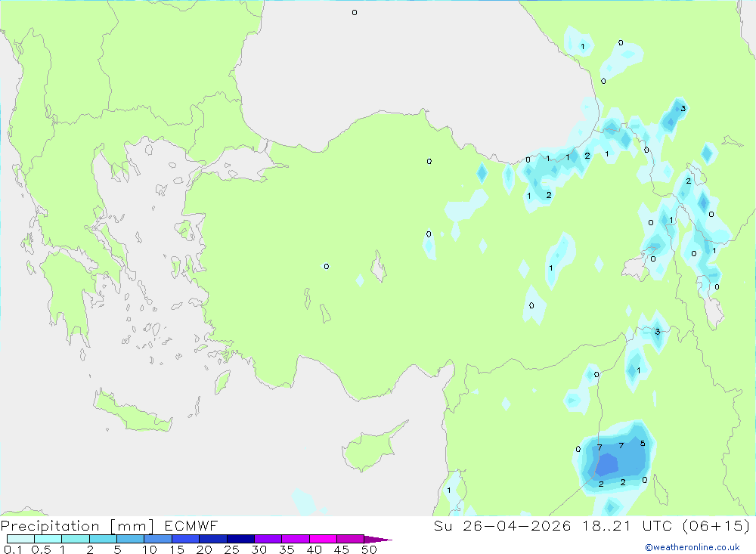Click legend label '50'
This screenshot has height=554, width=756.
click(369, 549)
